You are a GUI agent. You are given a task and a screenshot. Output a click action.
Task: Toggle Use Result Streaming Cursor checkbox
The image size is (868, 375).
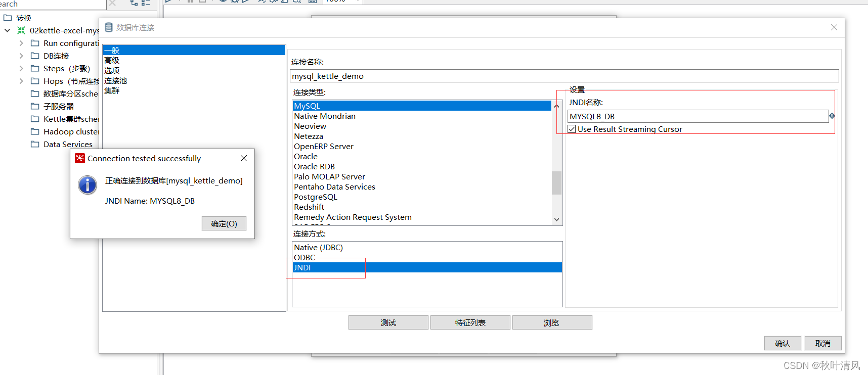coord(572,129)
